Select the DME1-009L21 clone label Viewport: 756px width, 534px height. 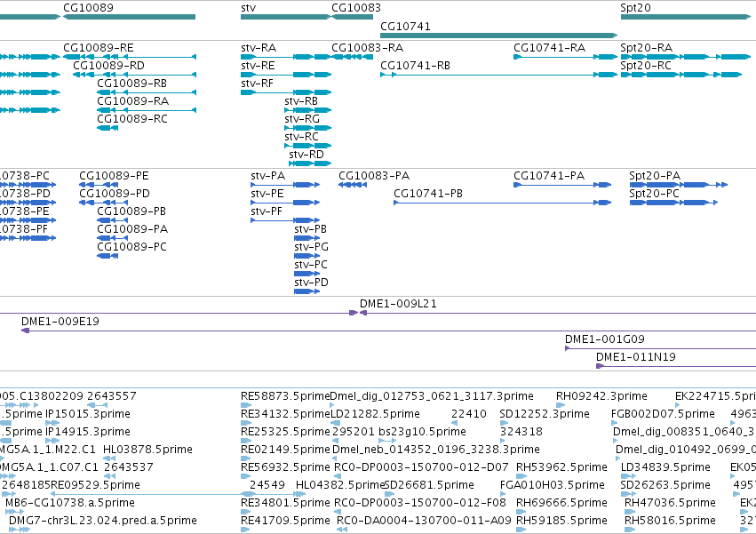(x=398, y=304)
